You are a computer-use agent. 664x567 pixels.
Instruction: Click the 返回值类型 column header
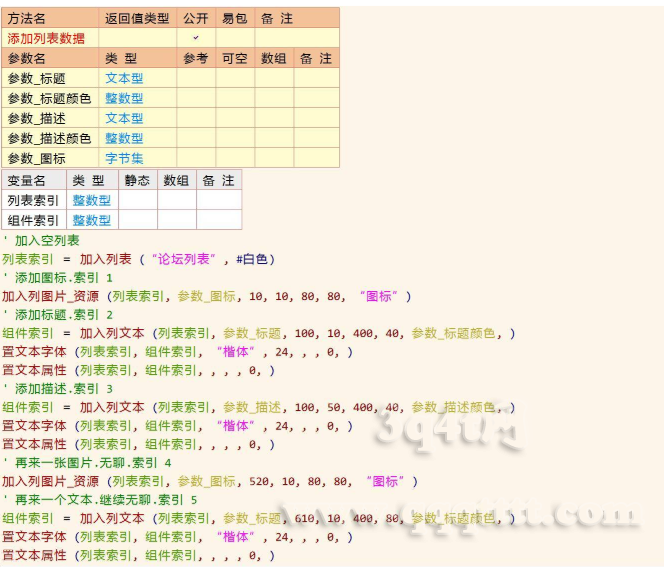click(138, 18)
